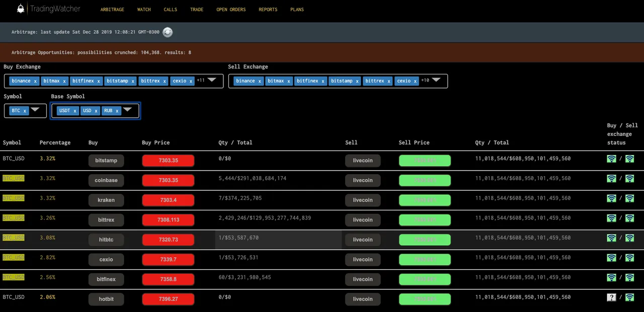
Task: Click the 3.26% percentage value
Action: pos(47,218)
